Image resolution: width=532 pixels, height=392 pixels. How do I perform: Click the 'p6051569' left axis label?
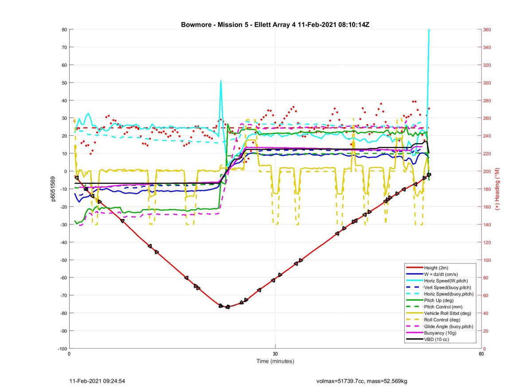tap(52, 189)
